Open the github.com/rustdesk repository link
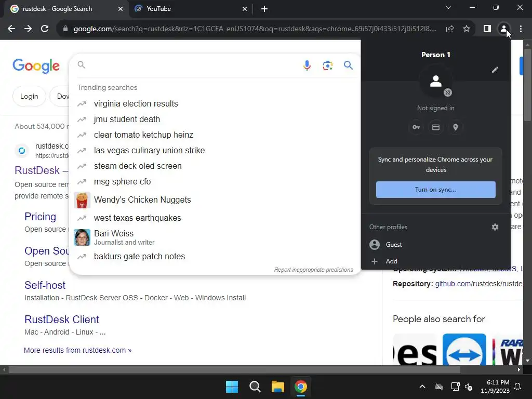The width and height of the screenshot is (532, 399). 478,284
